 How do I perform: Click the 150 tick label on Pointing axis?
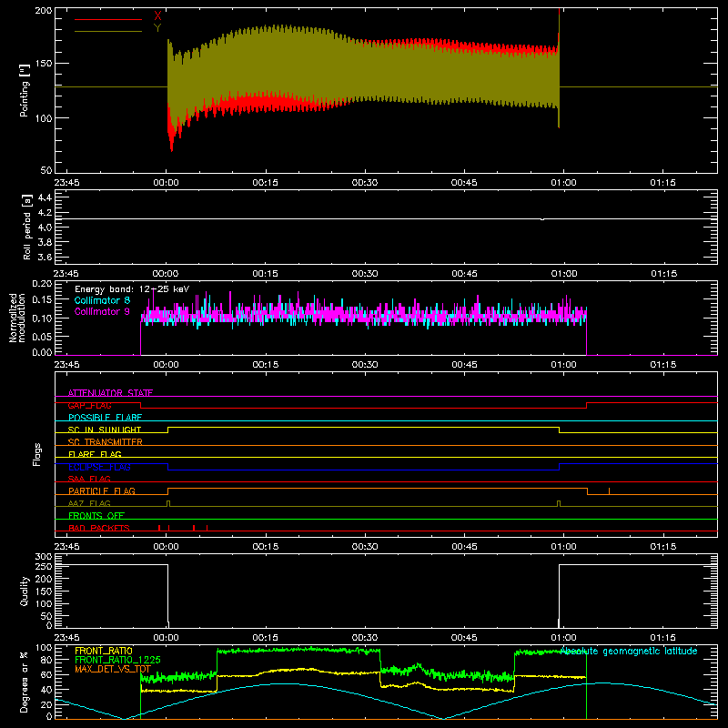(x=43, y=63)
